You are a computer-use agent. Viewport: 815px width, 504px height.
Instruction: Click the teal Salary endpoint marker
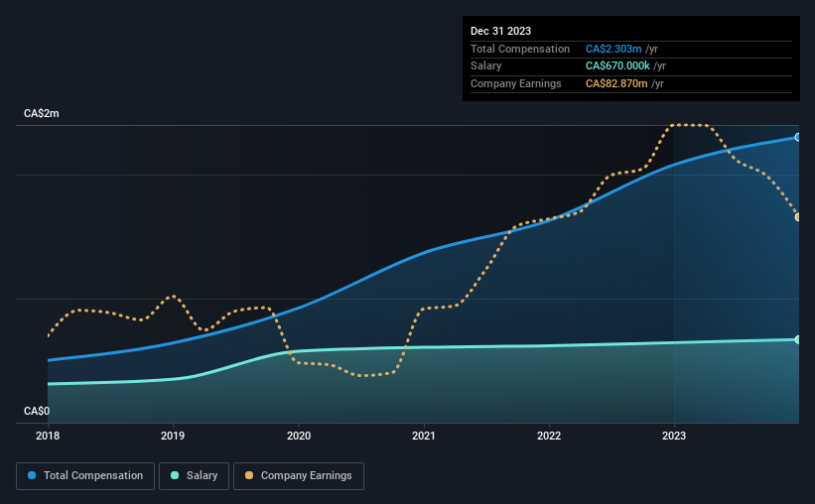(x=798, y=339)
